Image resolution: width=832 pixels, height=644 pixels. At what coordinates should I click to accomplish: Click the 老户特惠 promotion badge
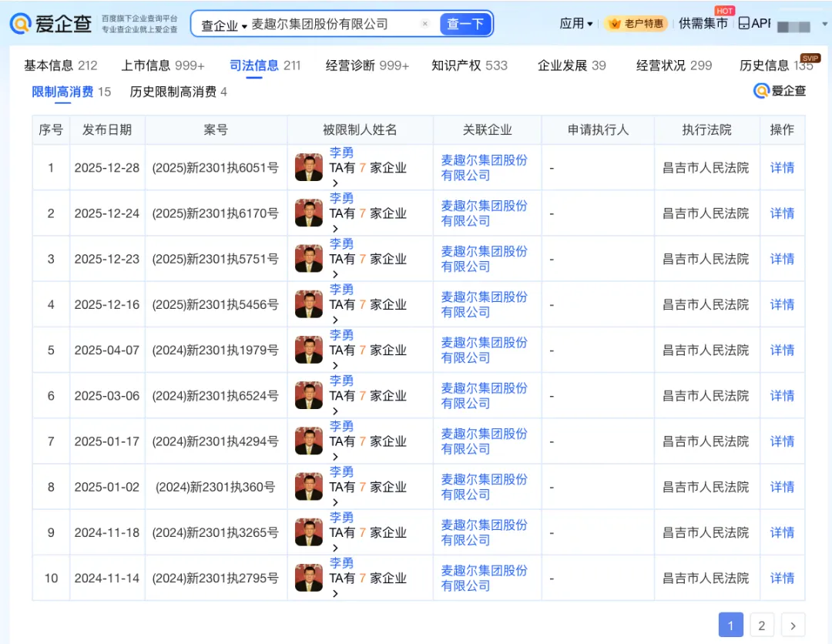pyautogui.click(x=637, y=23)
